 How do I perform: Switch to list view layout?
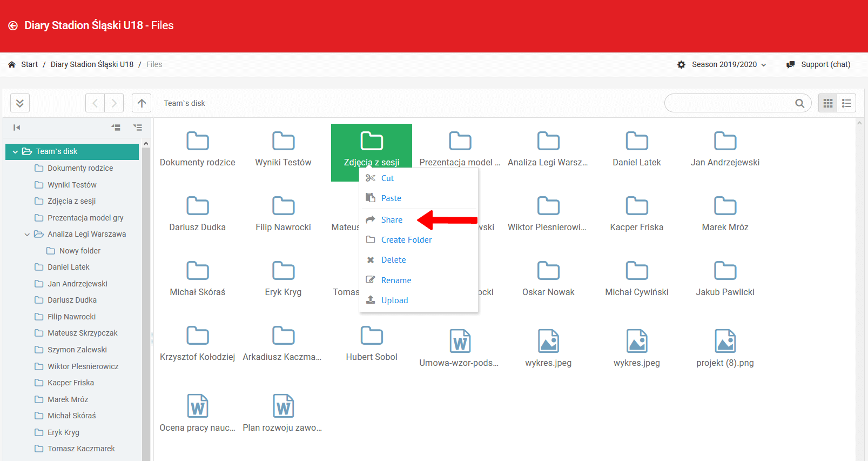click(846, 103)
